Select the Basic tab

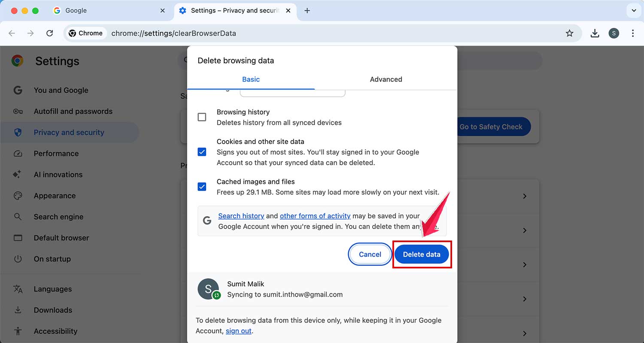point(251,79)
